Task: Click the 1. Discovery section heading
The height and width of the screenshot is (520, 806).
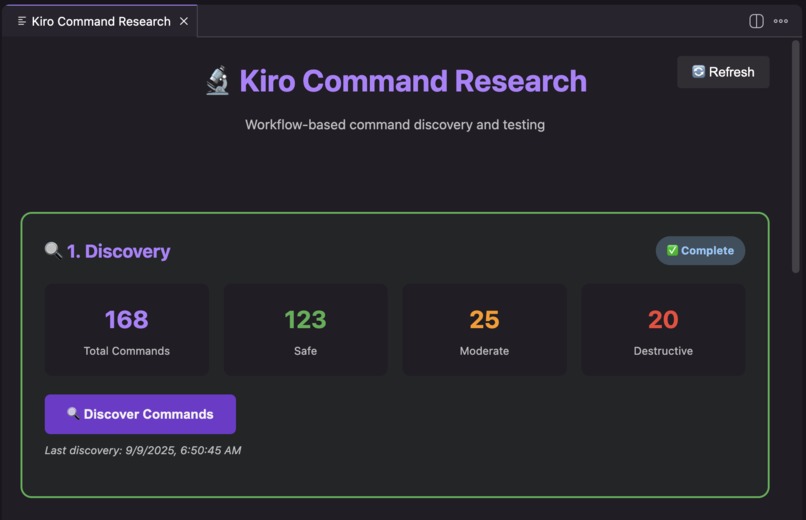Action: coord(119,251)
